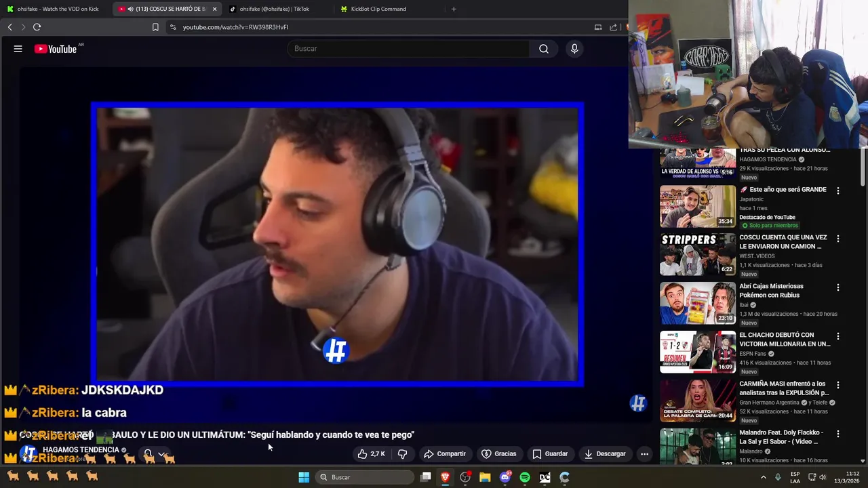Open the YouTube hamburger guide menu
This screenshot has width=868, height=488.
18,49
